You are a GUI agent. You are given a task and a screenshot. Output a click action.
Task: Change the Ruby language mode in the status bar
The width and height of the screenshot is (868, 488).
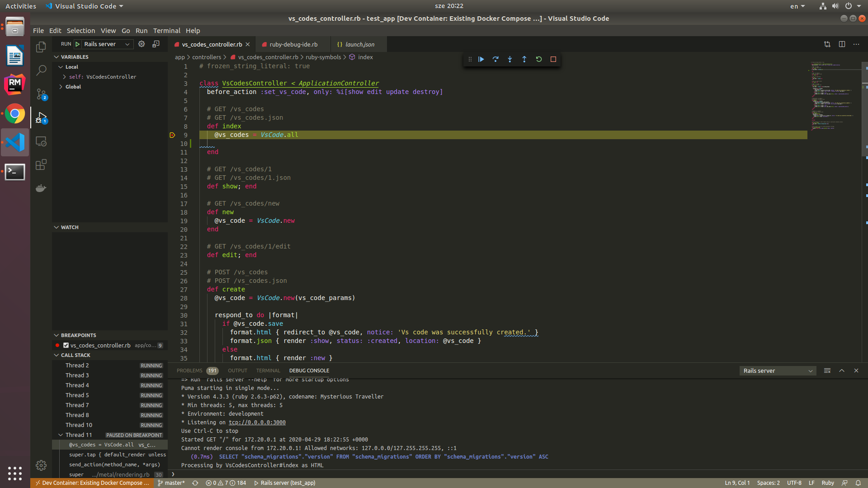tap(828, 483)
